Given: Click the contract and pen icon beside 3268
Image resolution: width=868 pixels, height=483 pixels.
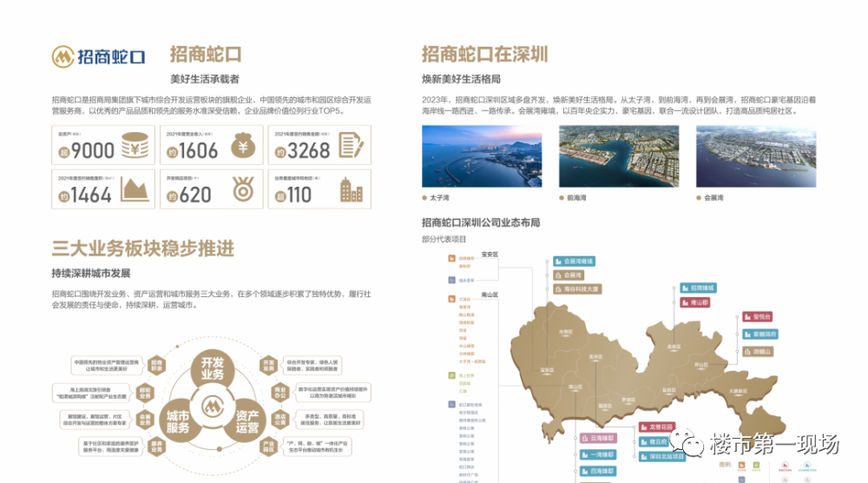Looking at the screenshot, I should click(x=352, y=146).
